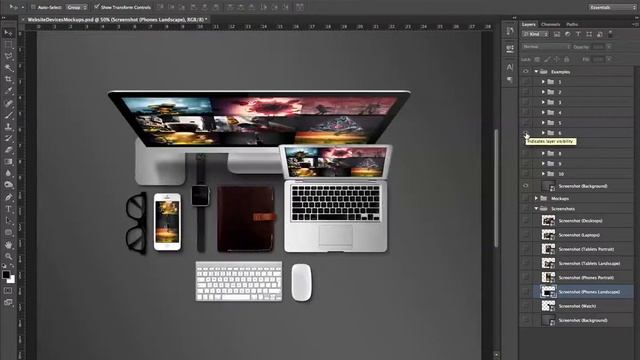The image size is (640, 360).
Task: Select the Path Selection tool
Action: (x=8, y=221)
